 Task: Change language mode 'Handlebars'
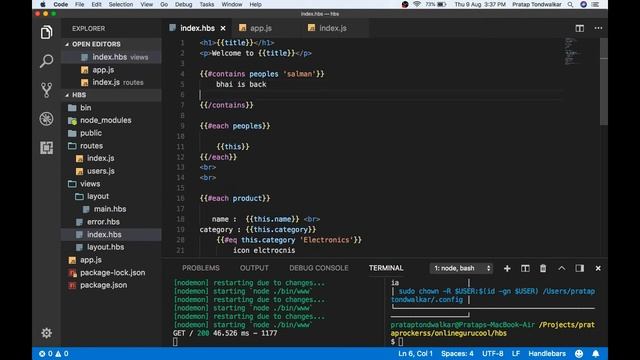point(547,353)
